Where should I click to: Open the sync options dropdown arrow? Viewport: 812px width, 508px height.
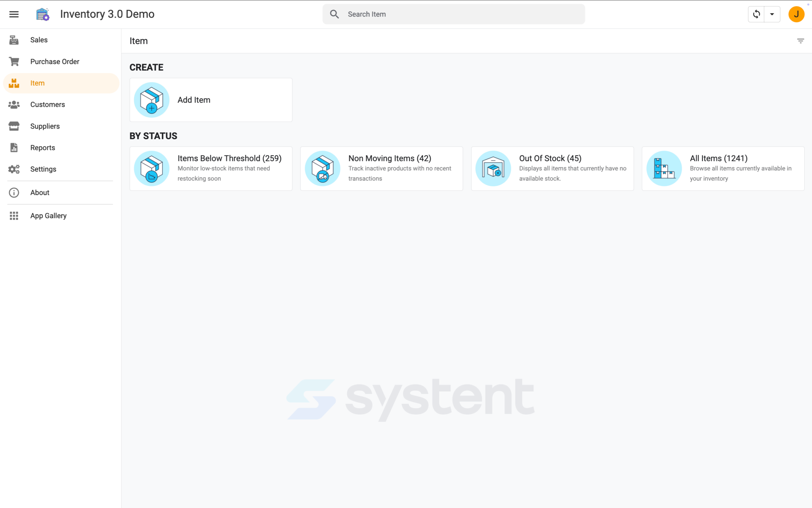(x=772, y=14)
